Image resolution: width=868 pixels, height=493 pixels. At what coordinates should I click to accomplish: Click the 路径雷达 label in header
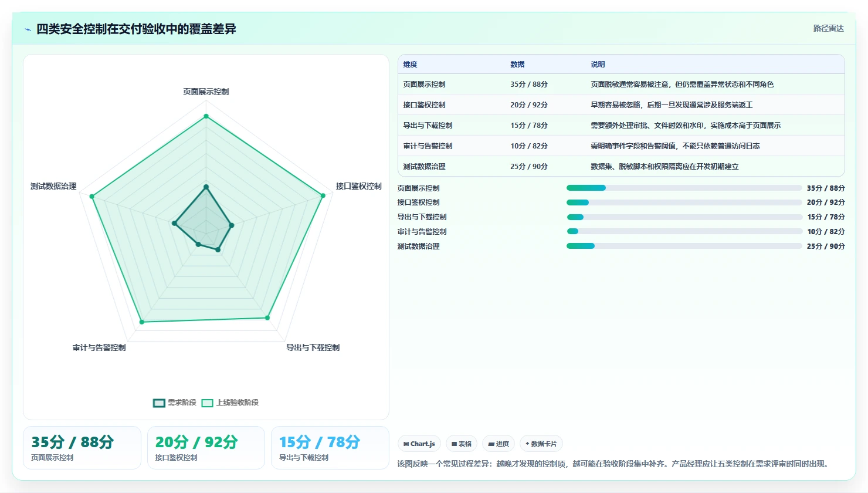click(x=828, y=28)
